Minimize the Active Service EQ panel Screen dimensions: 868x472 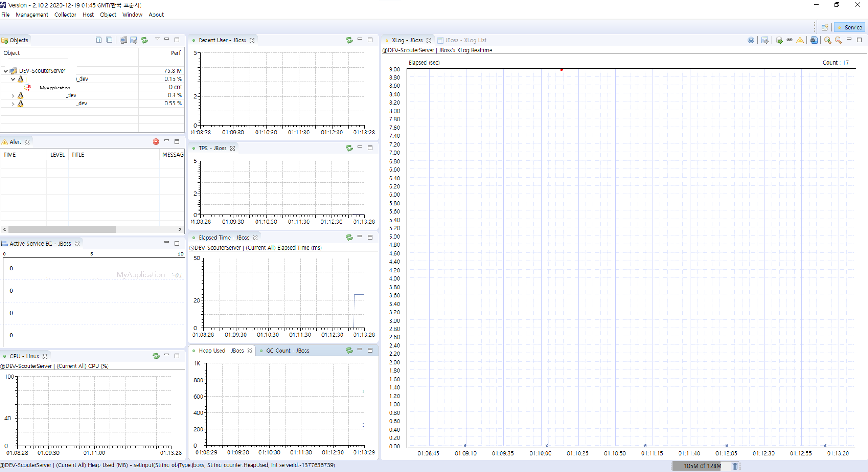(x=166, y=242)
